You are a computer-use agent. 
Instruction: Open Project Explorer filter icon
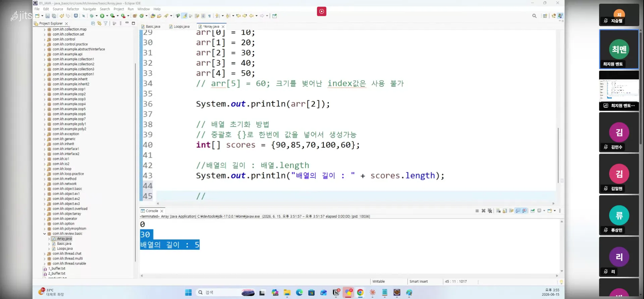pos(106,23)
